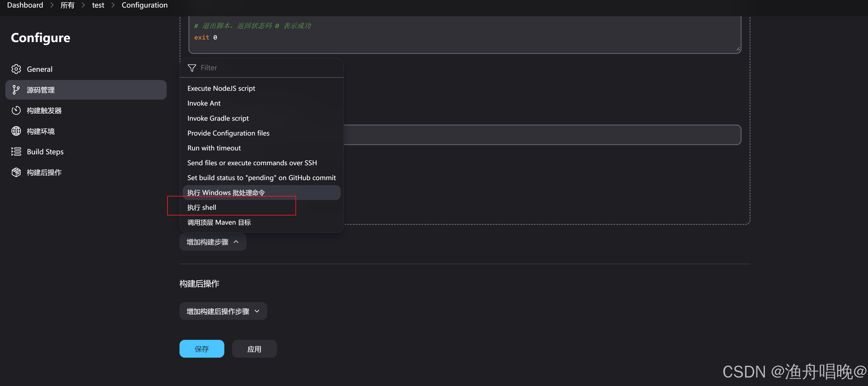The image size is (868, 386).
Task: Click the Configure page heading
Action: click(x=40, y=38)
